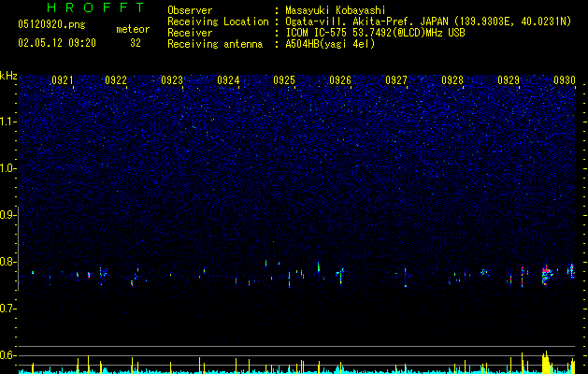Click the 0923 time marker
This screenshot has width=588, height=374.
(x=172, y=80)
